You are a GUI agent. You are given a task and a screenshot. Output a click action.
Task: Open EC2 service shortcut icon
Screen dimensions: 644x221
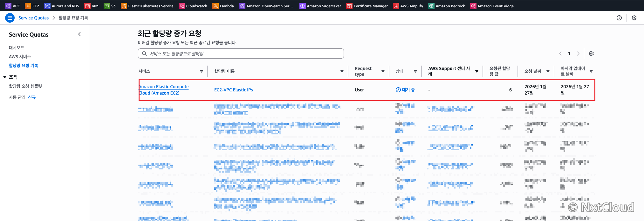28,6
